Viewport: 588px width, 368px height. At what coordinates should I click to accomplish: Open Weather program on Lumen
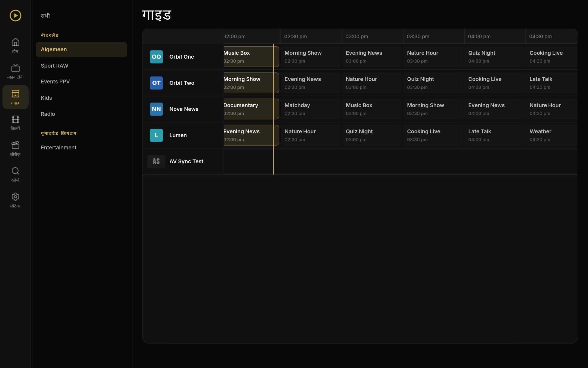pyautogui.click(x=552, y=135)
